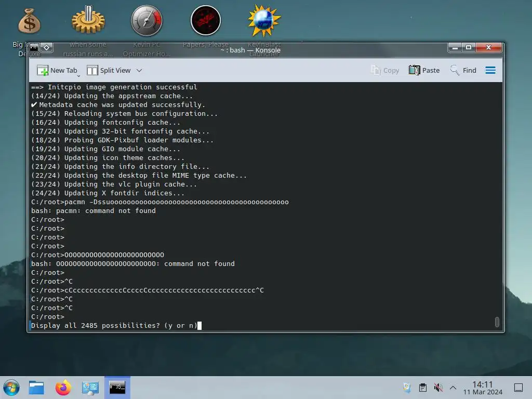Click '(18/24) Probing GDK-Pixbuf loader modules' line
Screen dimensions: 532x399
[x=122, y=140]
